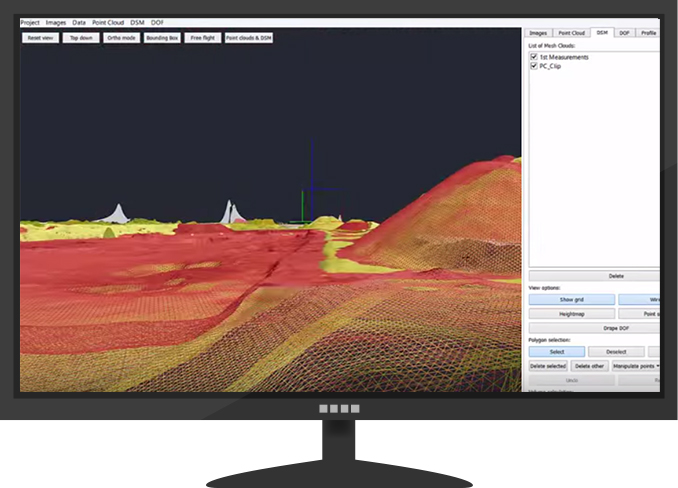Switch to the Images tab in side panel
Image resolution: width=678 pixels, height=488 pixels.
[538, 33]
